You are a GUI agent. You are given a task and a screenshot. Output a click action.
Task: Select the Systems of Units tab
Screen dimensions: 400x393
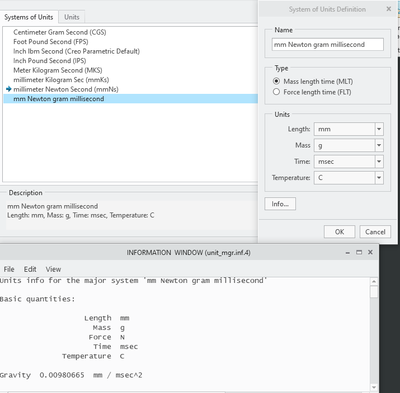[29, 17]
